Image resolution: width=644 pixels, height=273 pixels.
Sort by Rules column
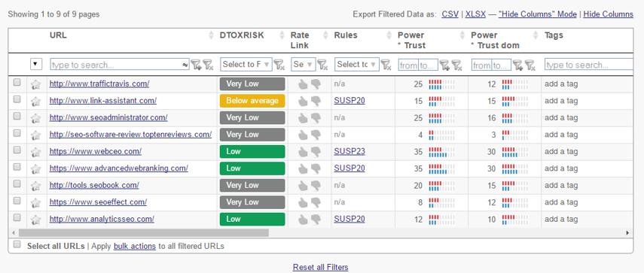389,35
